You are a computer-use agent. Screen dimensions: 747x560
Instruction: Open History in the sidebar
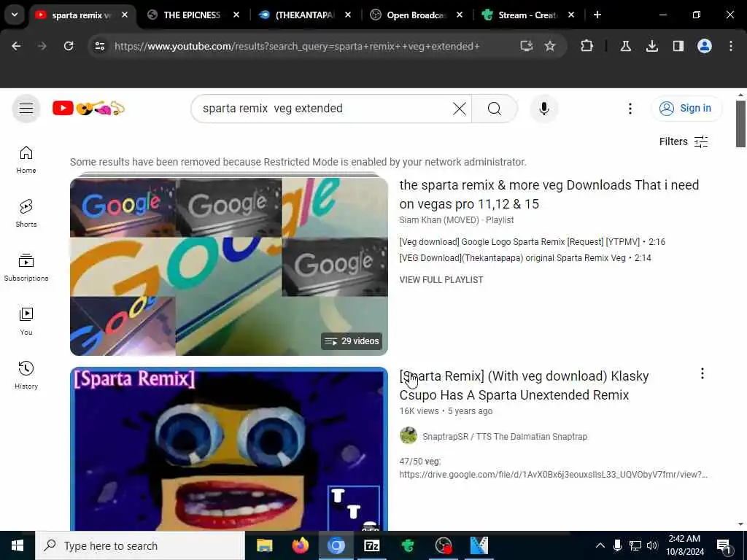tap(26, 376)
